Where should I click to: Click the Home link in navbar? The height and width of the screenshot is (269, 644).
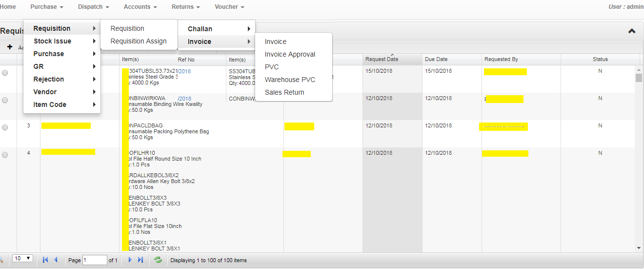[8, 7]
